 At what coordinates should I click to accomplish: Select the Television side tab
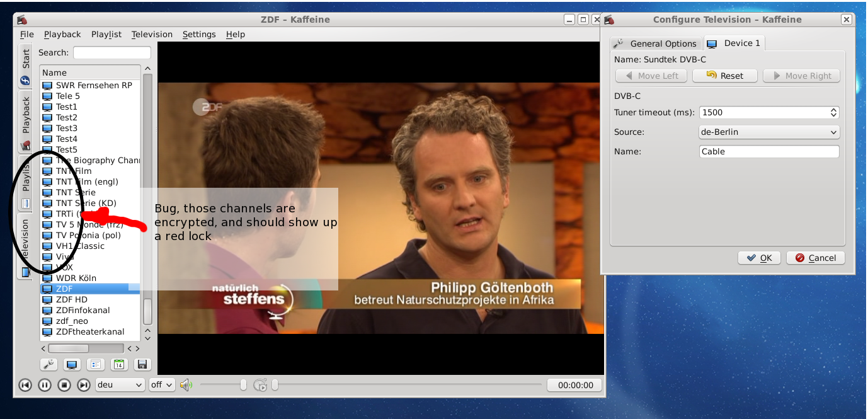(x=25, y=247)
